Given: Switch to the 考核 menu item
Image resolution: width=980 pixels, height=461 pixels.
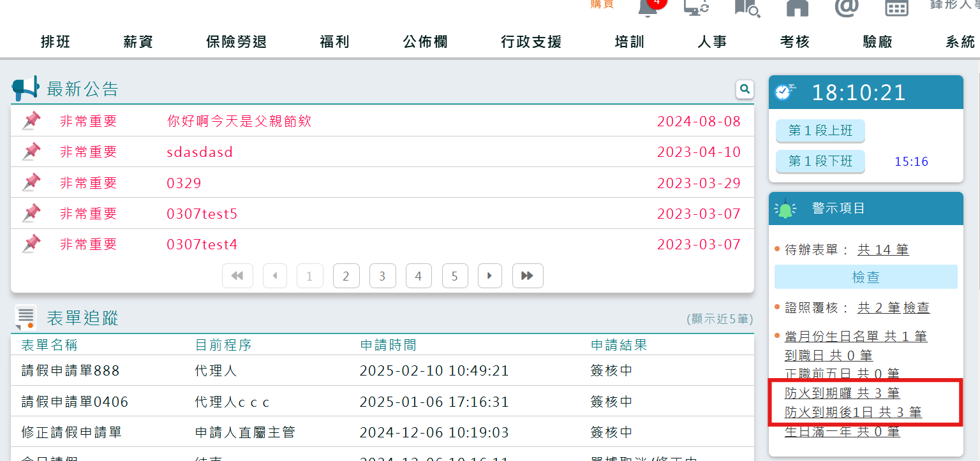Looking at the screenshot, I should coord(794,41).
